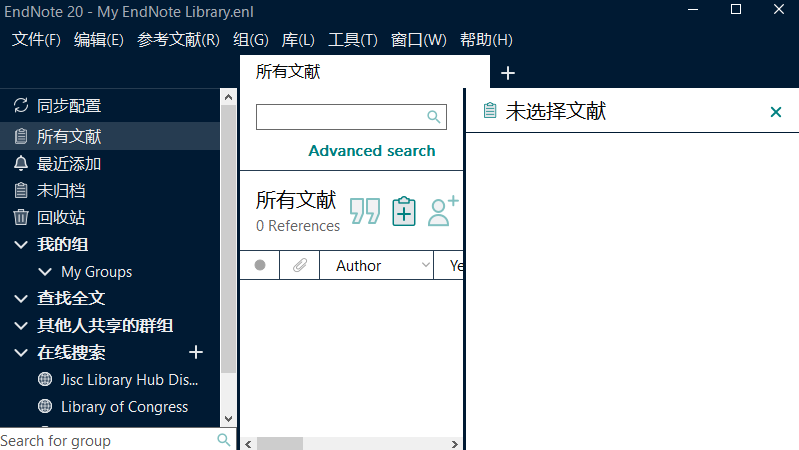Open the 文件(F) menu
The height and width of the screenshot is (450, 799).
point(36,40)
